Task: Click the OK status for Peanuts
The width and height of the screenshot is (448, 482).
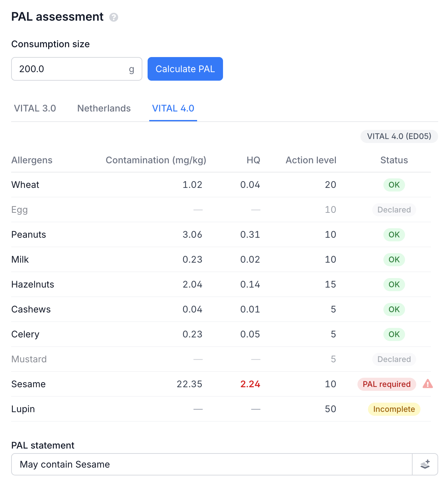Action: [394, 234]
